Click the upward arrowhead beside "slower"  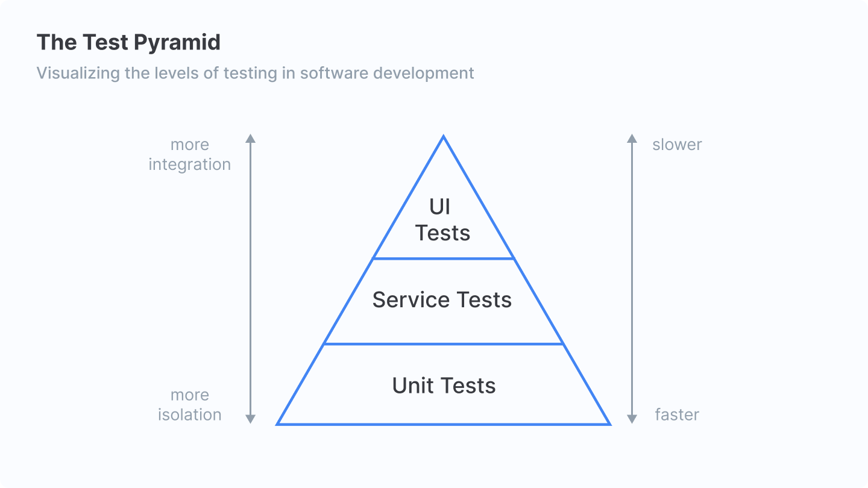point(632,138)
